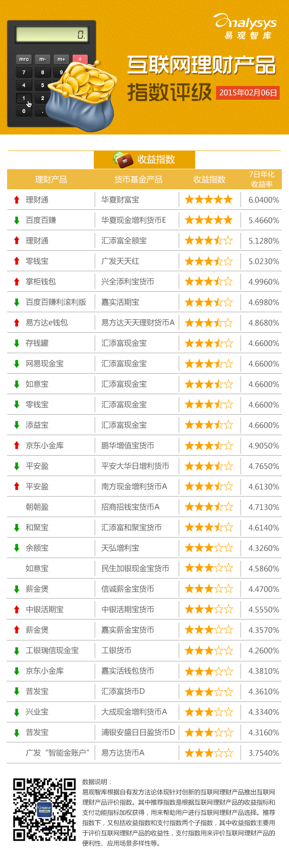Click the five-star rating for 华夏财富宝
Viewport: 289px width, 868px height.
tap(209, 200)
